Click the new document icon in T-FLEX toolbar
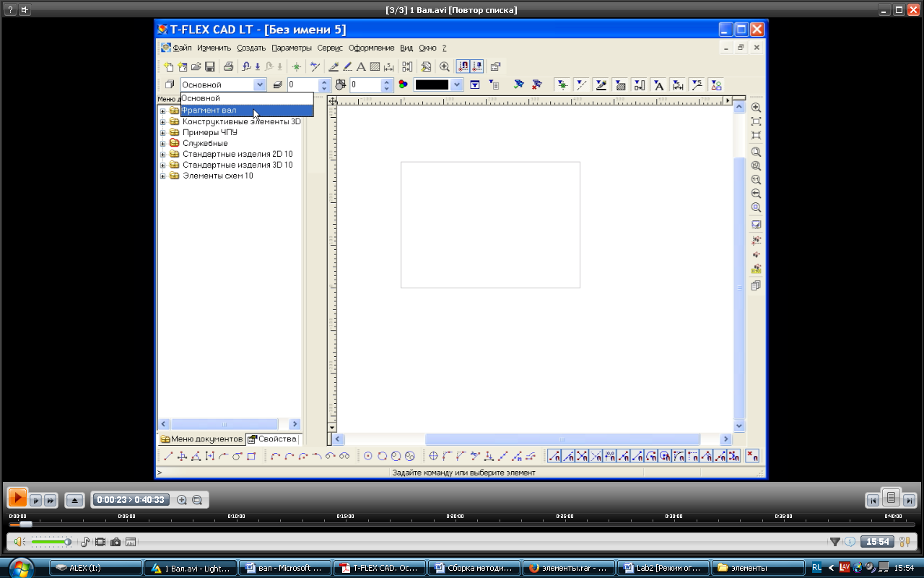The image size is (924, 578). coord(168,66)
